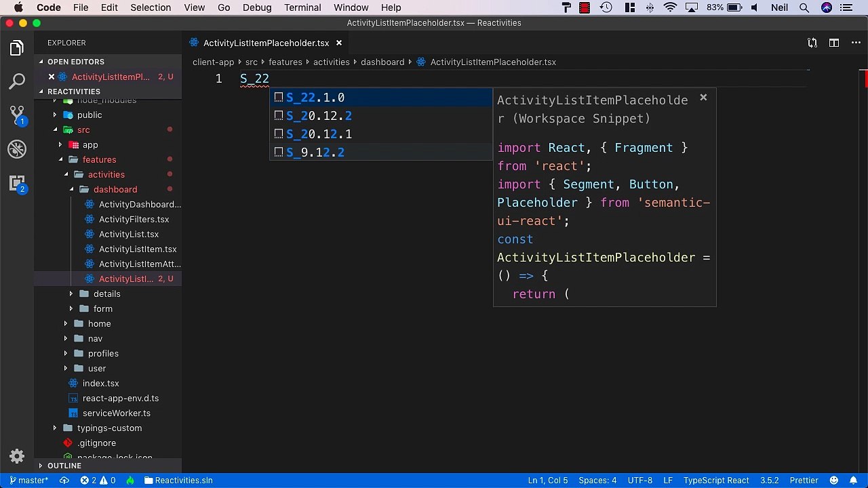Expand the details folder

[106, 293]
